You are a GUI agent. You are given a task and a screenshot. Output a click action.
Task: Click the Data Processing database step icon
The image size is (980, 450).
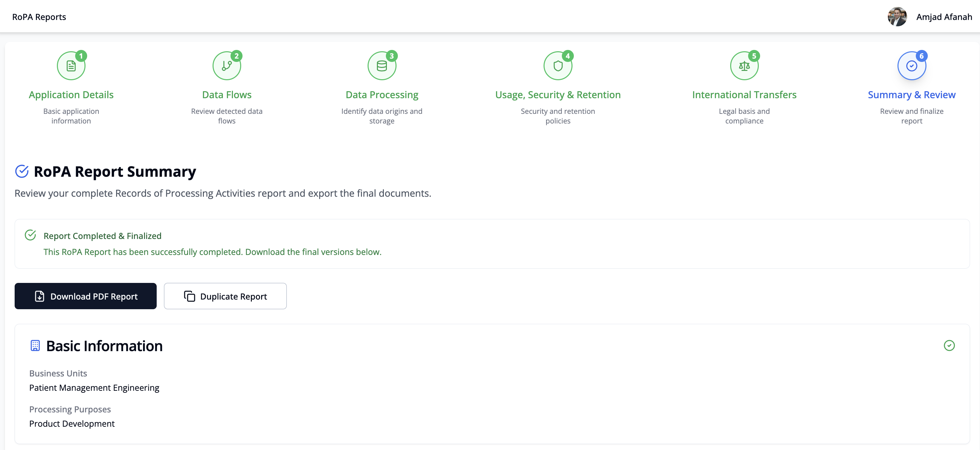coord(382,66)
